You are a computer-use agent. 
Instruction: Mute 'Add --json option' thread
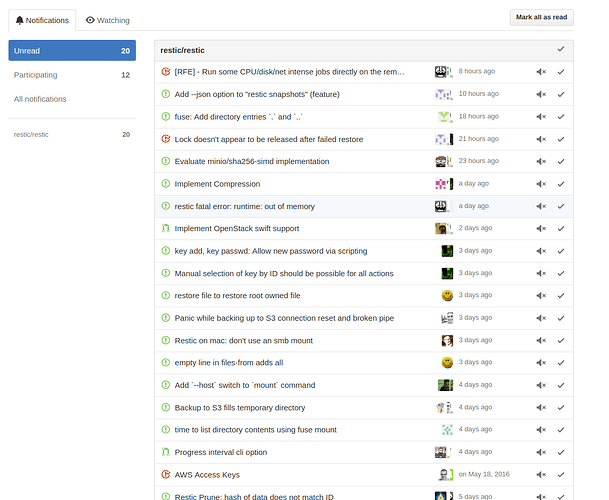point(541,94)
